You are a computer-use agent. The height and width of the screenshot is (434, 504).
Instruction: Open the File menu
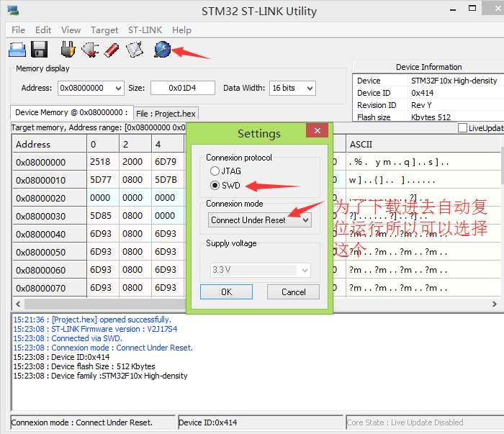pos(18,30)
